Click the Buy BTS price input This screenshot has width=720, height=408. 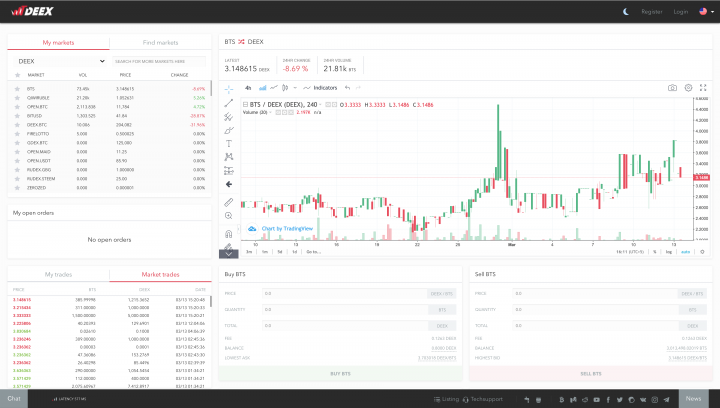pyautogui.click(x=345, y=293)
